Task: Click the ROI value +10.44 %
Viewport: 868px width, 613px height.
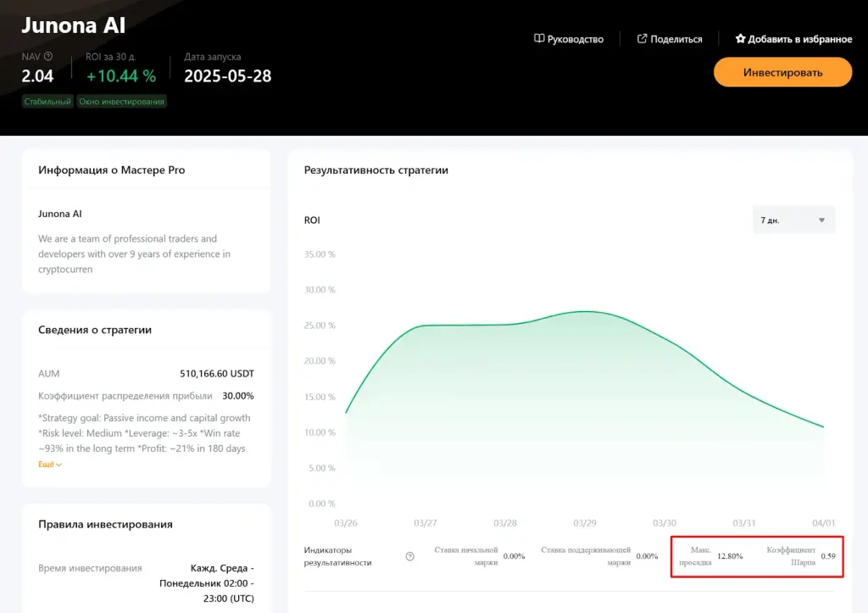Action: (x=121, y=75)
